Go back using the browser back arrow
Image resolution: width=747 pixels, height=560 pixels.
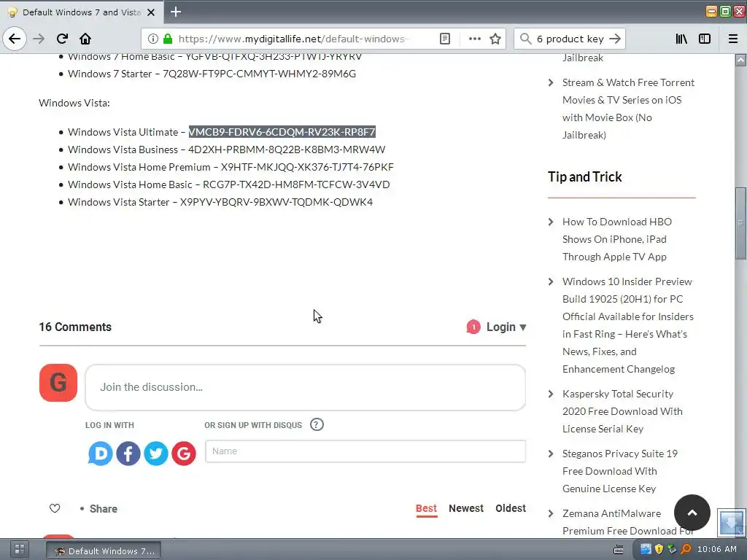15,39
